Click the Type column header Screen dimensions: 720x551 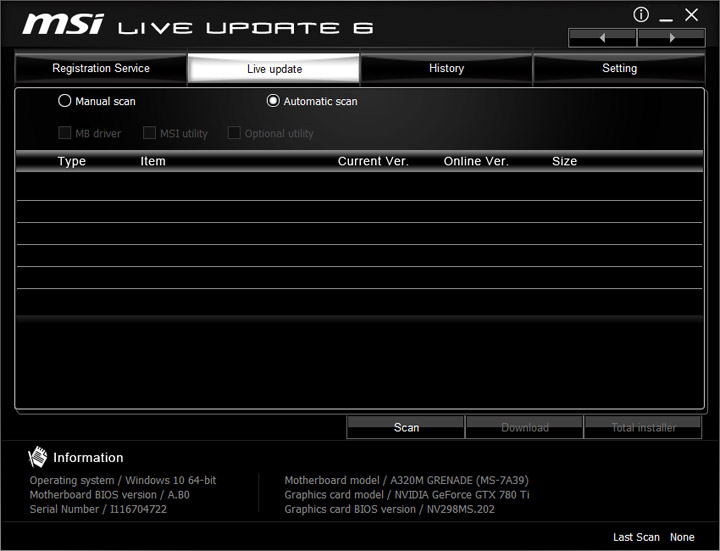(72, 161)
